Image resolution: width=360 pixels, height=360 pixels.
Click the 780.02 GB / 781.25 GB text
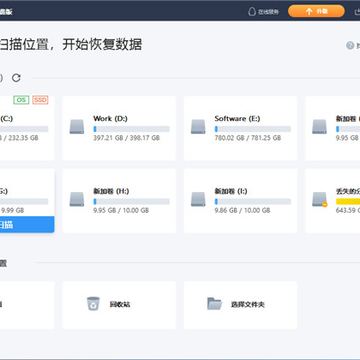point(248,138)
